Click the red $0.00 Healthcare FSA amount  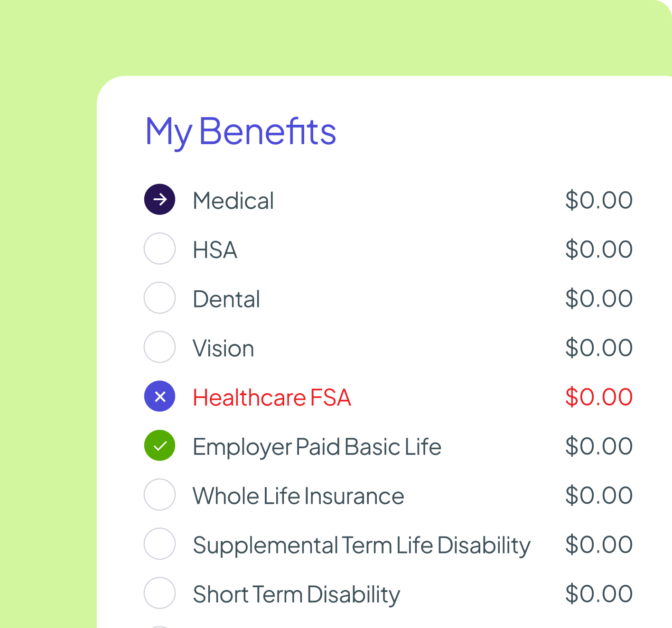598,397
